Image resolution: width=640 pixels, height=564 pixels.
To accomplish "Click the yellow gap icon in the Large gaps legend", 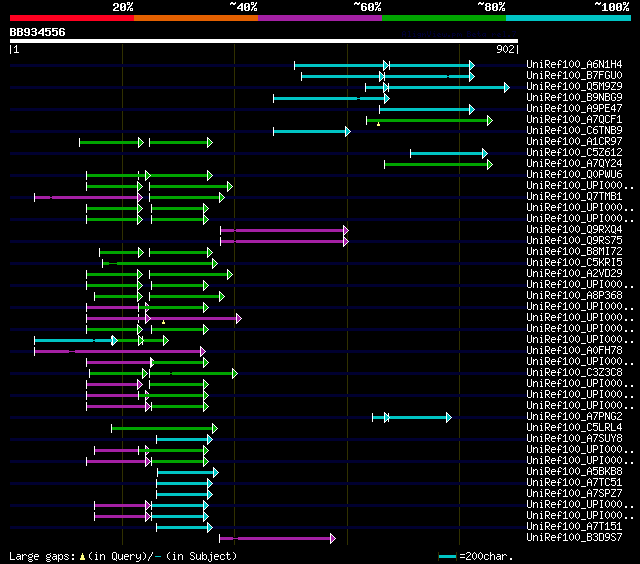I will 82,556.
